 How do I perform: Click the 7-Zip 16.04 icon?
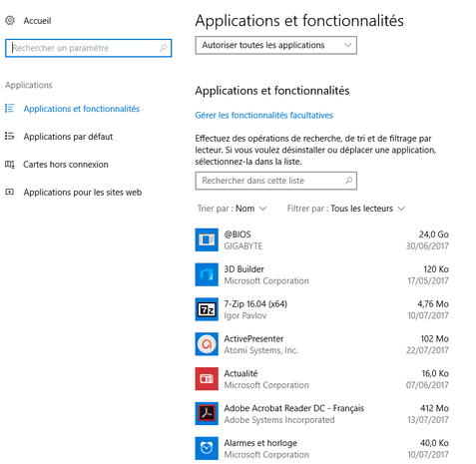(x=207, y=309)
